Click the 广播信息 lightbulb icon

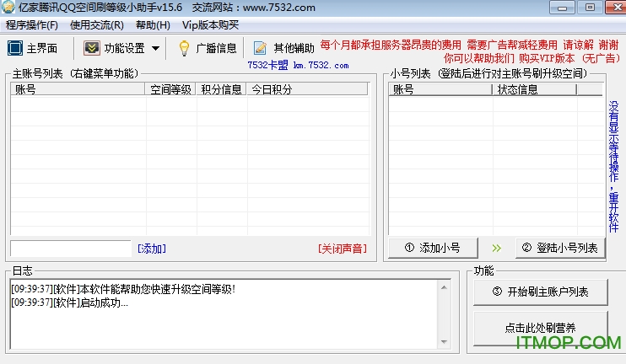click(184, 48)
